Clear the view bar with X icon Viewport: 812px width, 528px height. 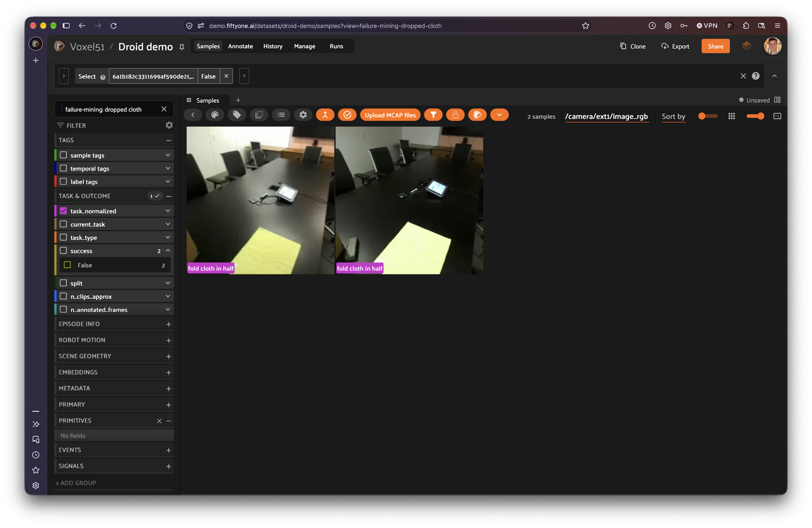pos(743,76)
